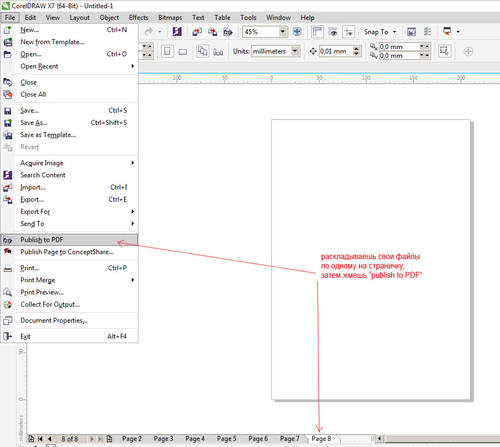
Task: Click Close All in the File menu
Action: 69,94
